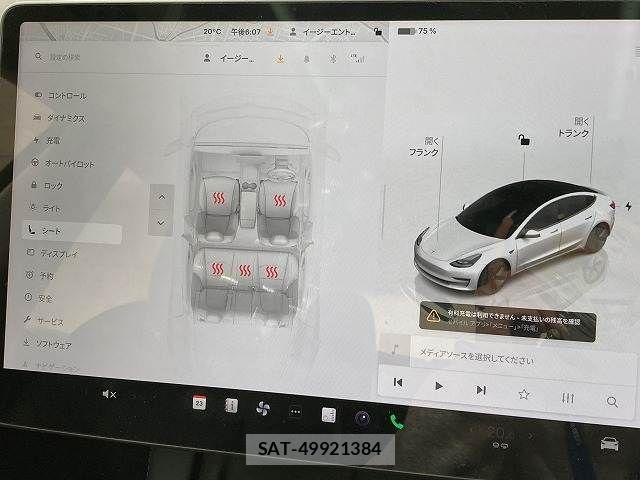Click the seat view down chevron
The width and height of the screenshot is (640, 480).
point(161,223)
